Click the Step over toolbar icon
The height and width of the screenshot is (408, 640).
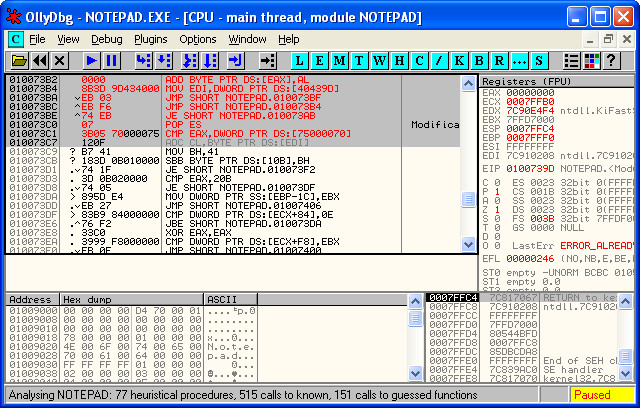[164, 61]
